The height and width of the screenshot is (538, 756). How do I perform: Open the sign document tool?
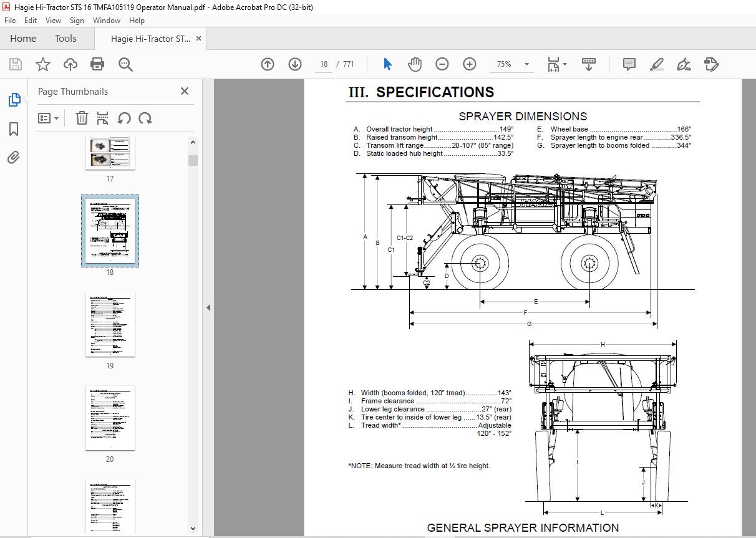tap(684, 64)
